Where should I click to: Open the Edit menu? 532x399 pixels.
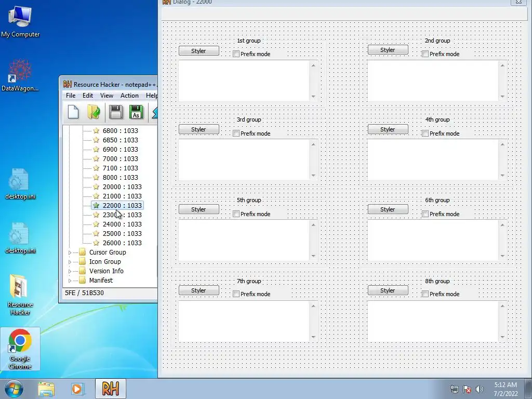(x=87, y=96)
